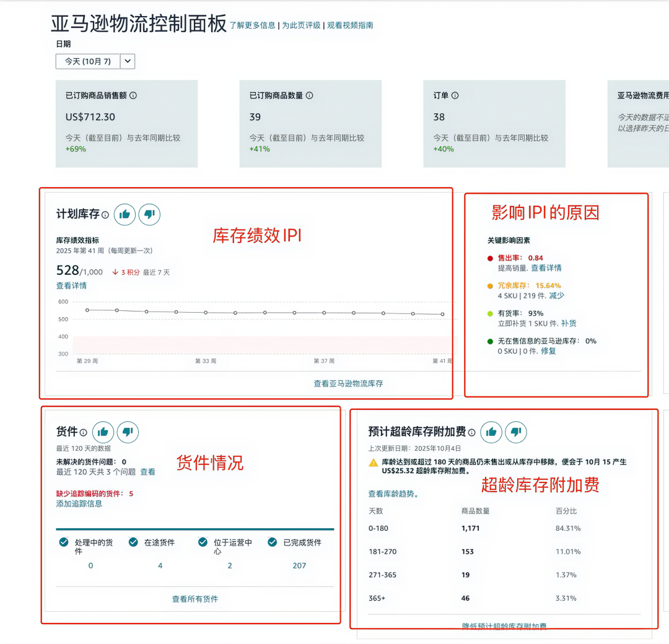Open 了解更多信息 link
This screenshot has width=669, height=644.
point(253,25)
